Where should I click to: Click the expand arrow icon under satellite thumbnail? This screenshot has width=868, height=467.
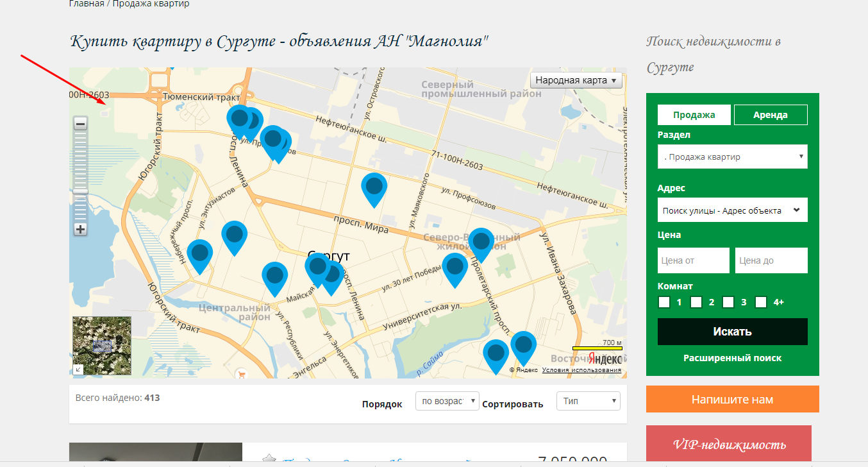tap(78, 369)
